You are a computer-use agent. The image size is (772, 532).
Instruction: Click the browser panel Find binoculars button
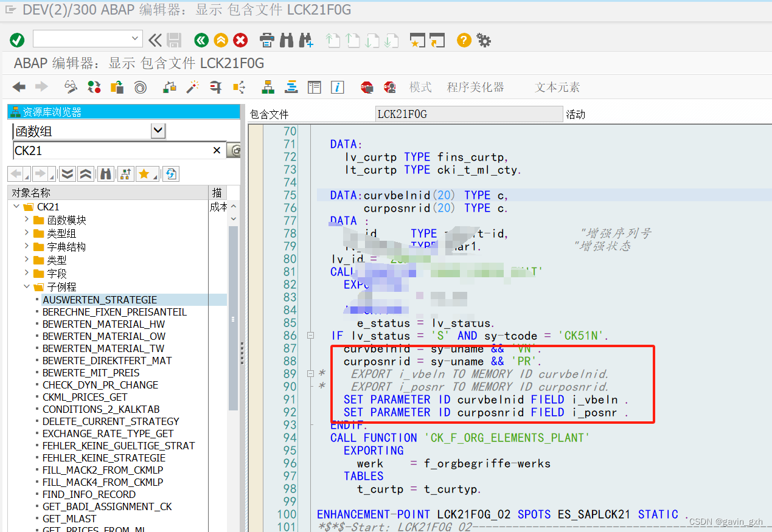tap(106, 174)
